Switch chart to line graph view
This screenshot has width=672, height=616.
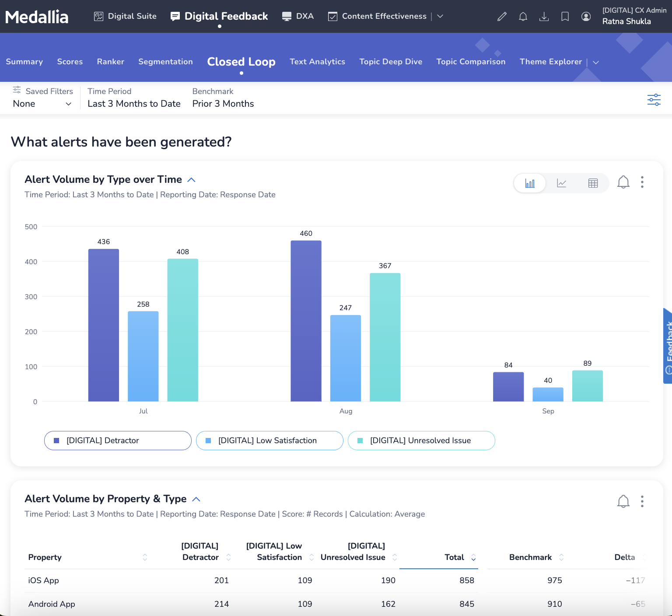click(x=561, y=183)
